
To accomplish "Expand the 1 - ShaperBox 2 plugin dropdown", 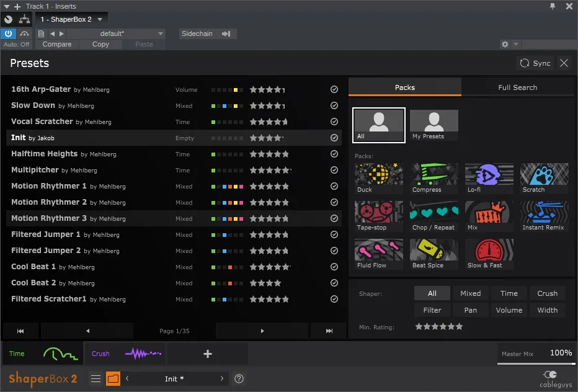I will (x=100, y=19).
